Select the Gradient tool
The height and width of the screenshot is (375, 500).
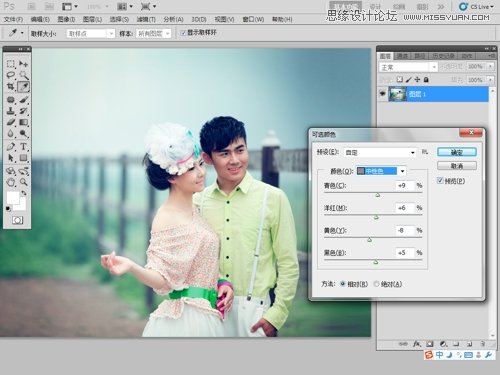pyautogui.click(x=23, y=122)
